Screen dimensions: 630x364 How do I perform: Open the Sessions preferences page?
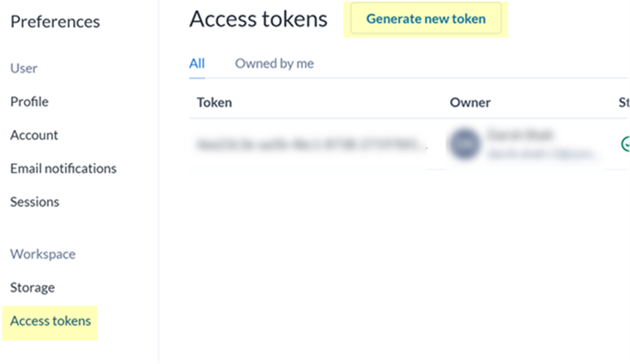(x=35, y=202)
